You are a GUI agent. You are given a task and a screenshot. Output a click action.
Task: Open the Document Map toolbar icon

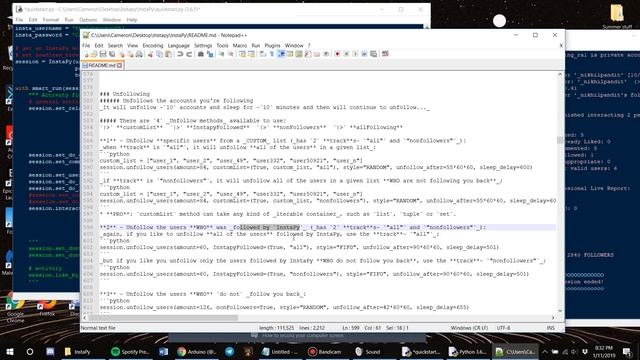299,54
